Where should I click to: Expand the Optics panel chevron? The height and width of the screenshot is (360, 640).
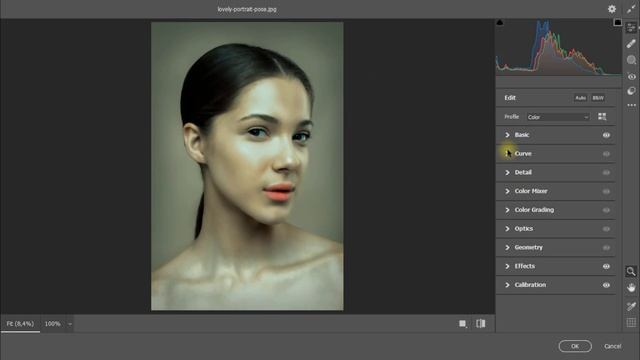pos(507,229)
